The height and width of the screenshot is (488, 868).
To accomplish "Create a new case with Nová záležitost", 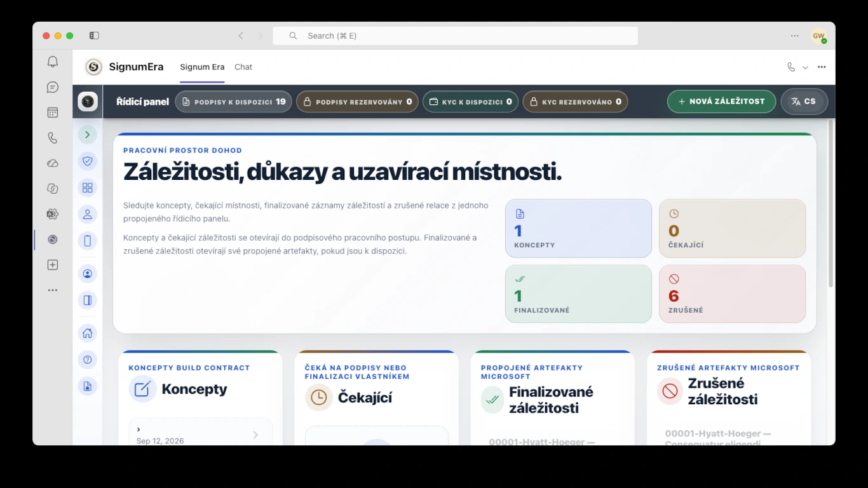I will pos(721,102).
